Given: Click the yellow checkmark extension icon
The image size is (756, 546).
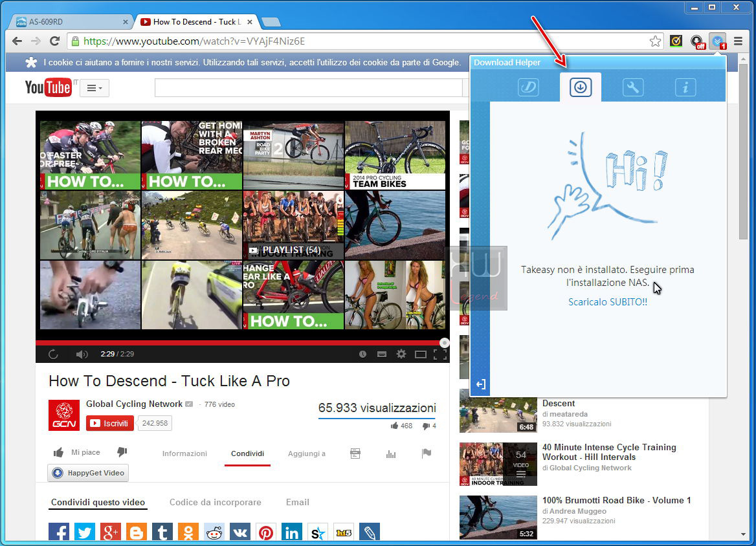Looking at the screenshot, I should (676, 41).
